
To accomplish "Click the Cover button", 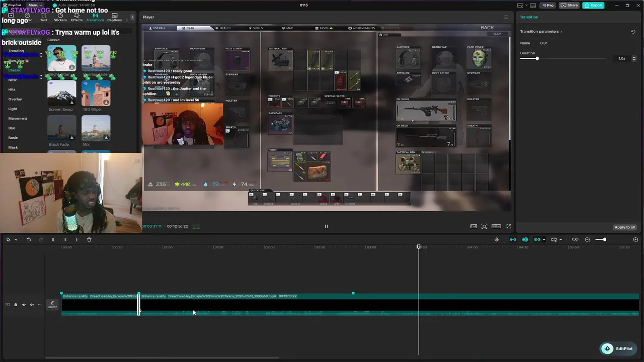I will click(x=52, y=305).
